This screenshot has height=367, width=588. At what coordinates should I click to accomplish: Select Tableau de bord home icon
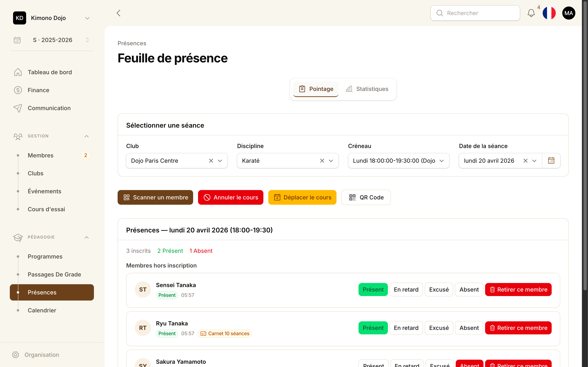pos(18,72)
